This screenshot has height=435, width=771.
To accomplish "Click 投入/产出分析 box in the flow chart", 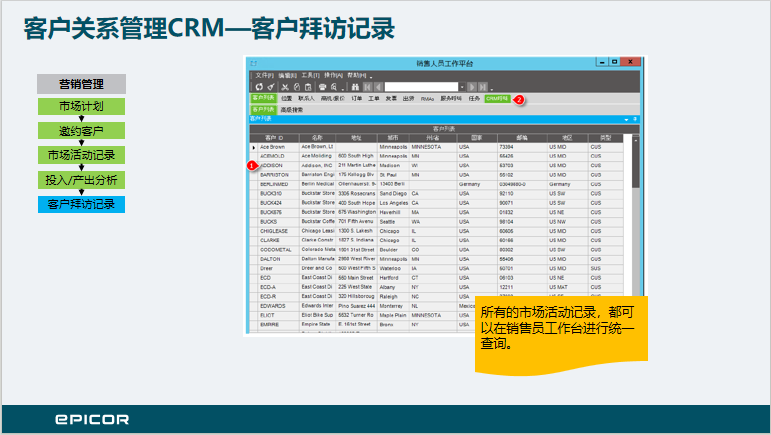I will [x=81, y=180].
